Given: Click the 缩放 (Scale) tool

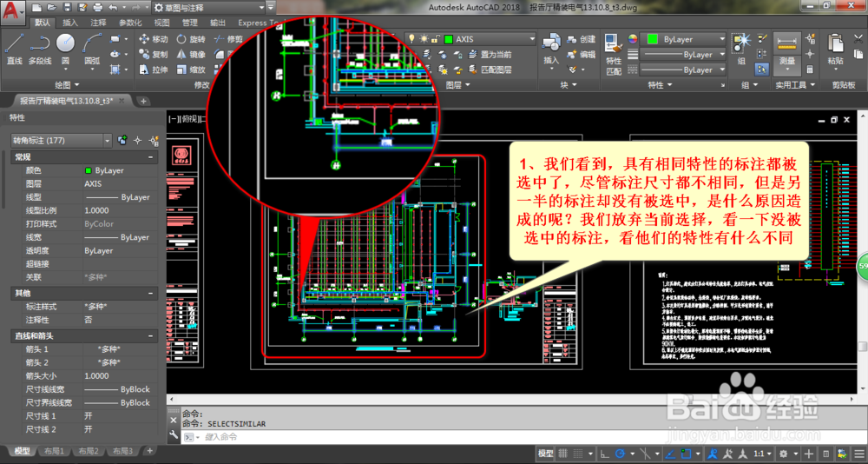Looking at the screenshot, I should tap(191, 70).
